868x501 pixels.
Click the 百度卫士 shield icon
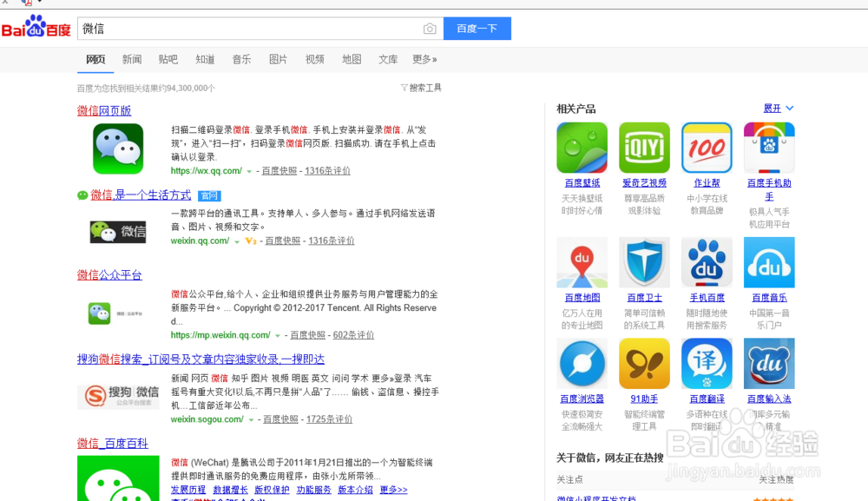pyautogui.click(x=644, y=262)
